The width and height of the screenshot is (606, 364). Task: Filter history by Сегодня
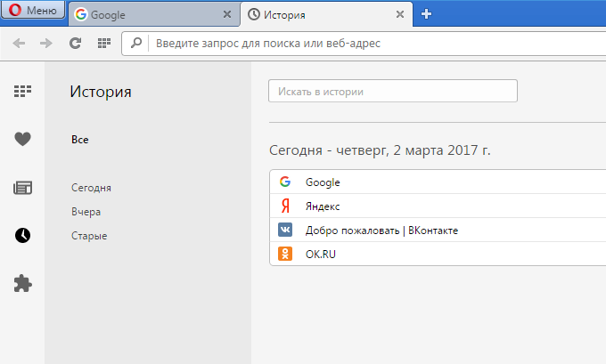(91, 188)
